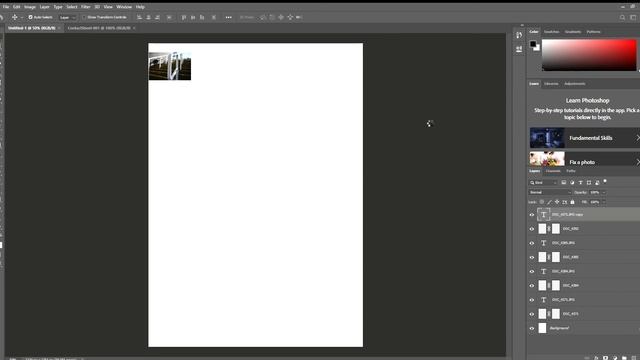Click the lock all padlock icon

pos(572,202)
